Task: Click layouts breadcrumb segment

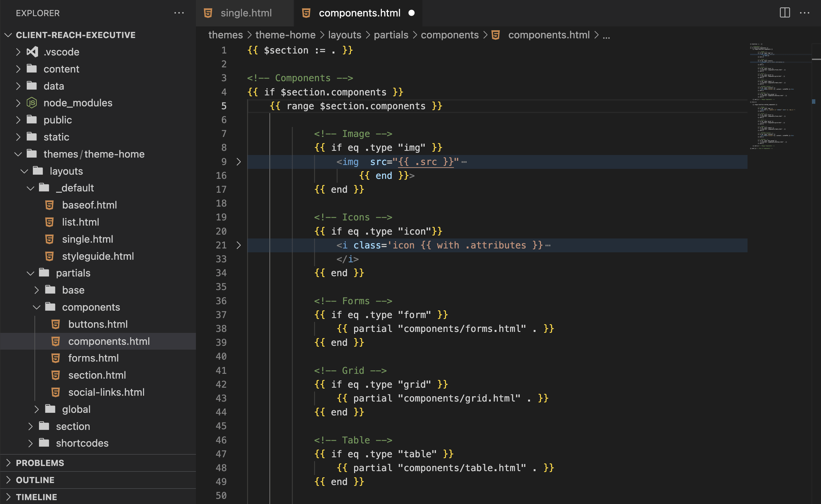Action: (344, 35)
